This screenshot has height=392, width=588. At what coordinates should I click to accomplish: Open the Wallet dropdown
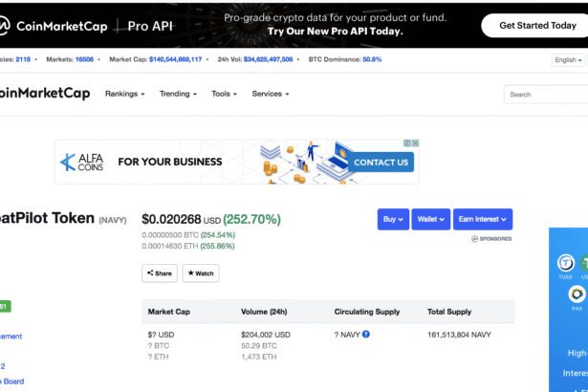pyautogui.click(x=431, y=219)
